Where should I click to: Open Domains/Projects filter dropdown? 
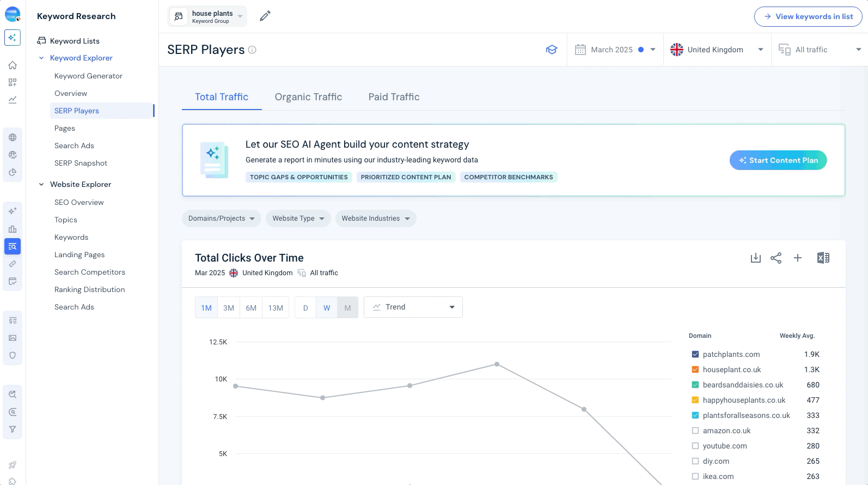pyautogui.click(x=222, y=219)
